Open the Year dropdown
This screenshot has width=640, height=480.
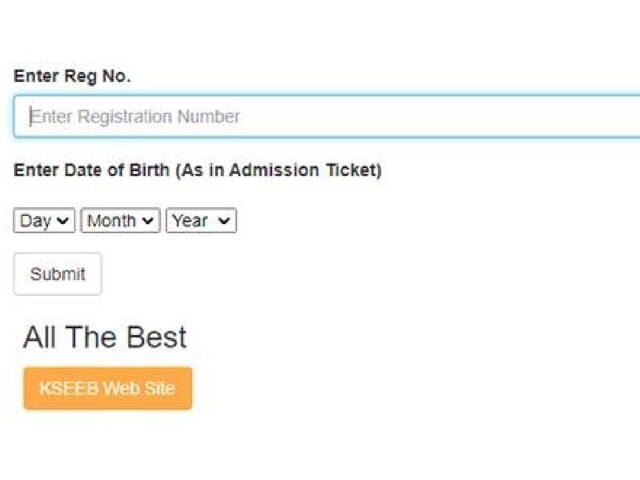point(201,221)
